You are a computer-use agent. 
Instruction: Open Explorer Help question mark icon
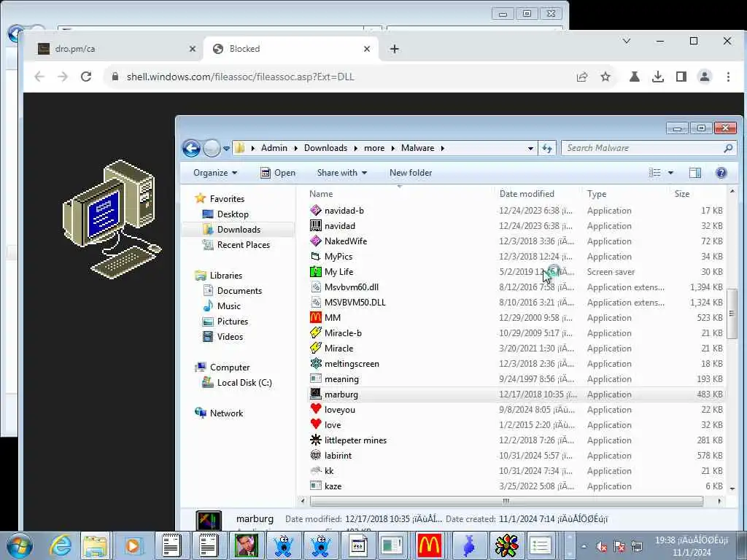(x=721, y=172)
